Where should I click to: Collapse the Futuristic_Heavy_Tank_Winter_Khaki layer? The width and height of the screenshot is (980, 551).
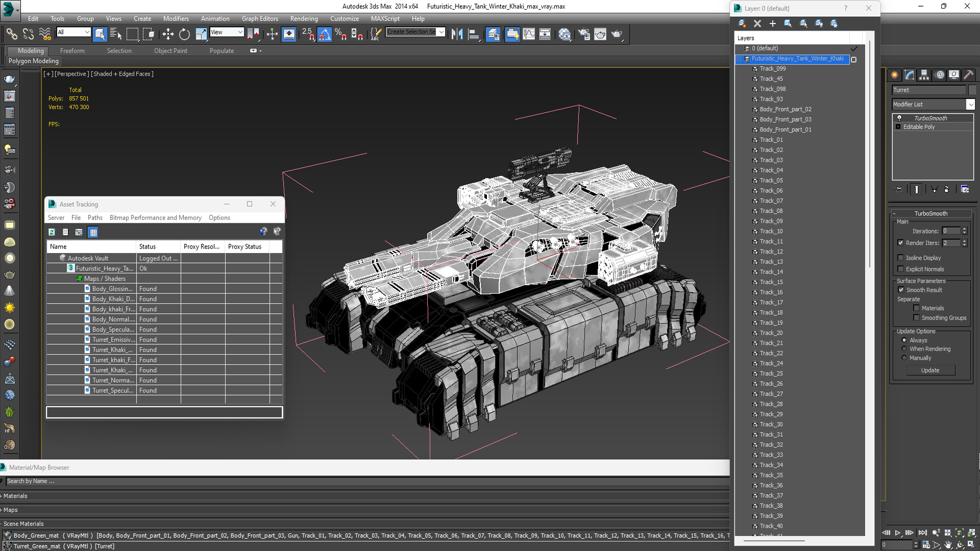point(739,59)
